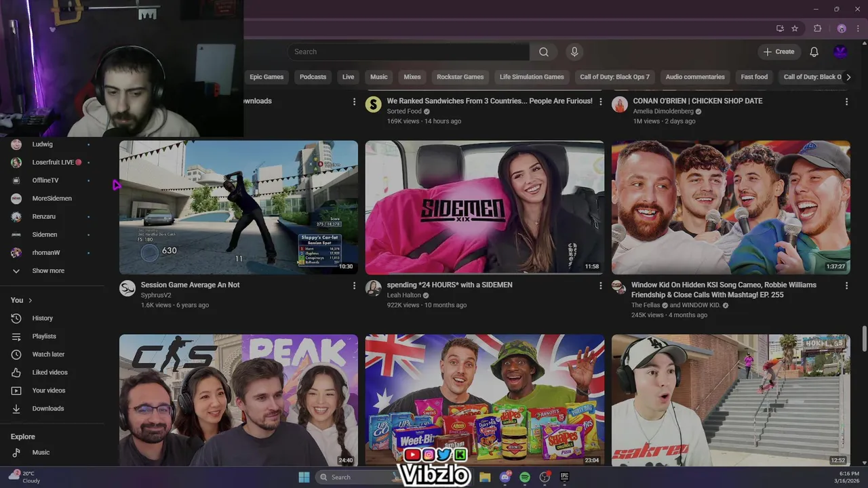Click the Sorted Food channel avatar
The image size is (868, 488).
pos(374,104)
